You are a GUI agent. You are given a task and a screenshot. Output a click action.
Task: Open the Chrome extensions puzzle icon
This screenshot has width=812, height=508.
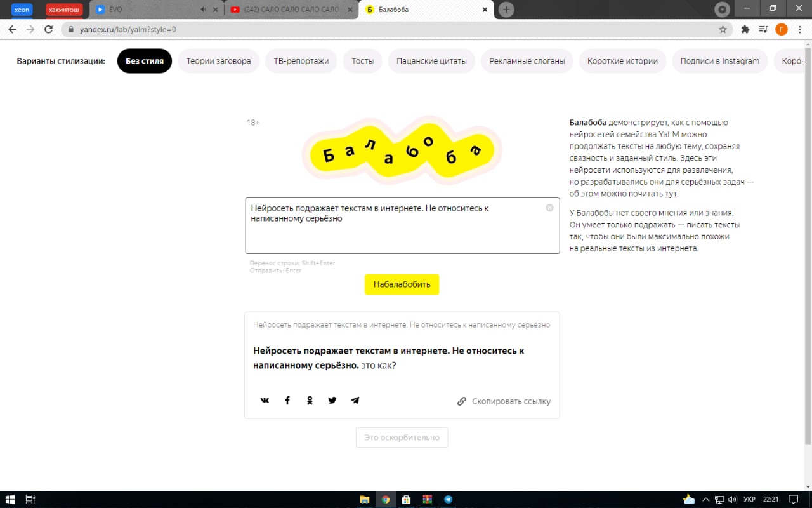[x=745, y=29]
